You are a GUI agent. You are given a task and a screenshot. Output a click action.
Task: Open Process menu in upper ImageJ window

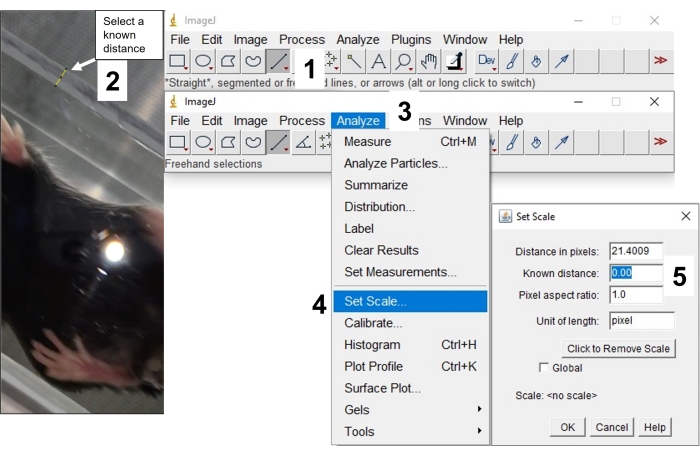pyautogui.click(x=302, y=40)
